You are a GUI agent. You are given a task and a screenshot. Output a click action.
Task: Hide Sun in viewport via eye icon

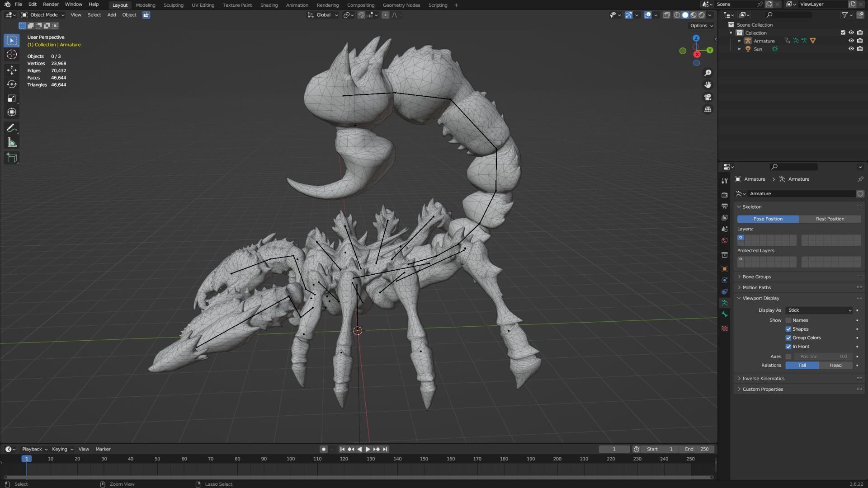tap(851, 49)
